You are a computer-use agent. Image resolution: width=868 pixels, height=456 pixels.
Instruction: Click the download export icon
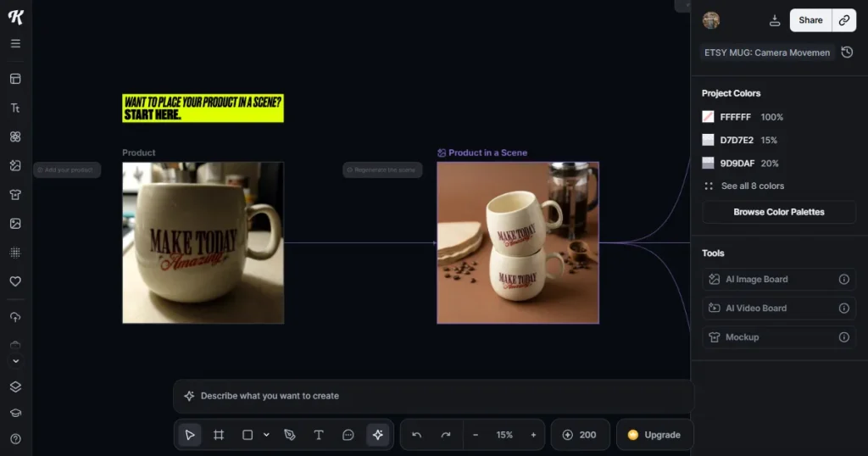pos(775,20)
